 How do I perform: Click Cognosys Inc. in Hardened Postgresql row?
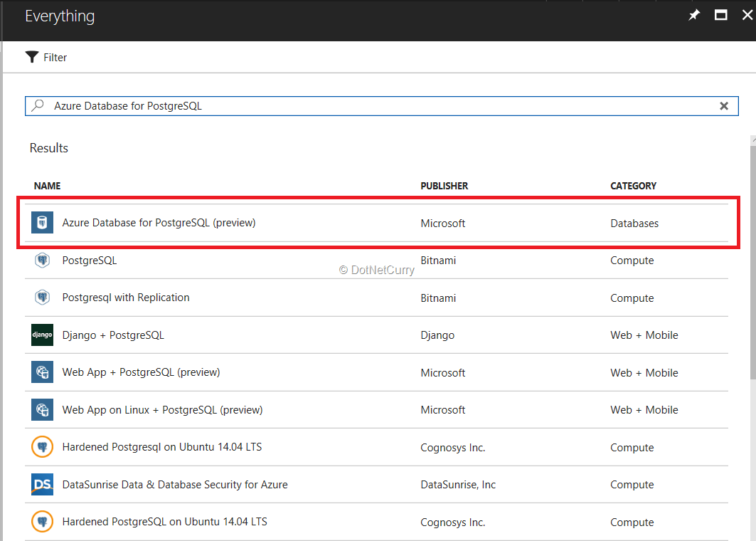(453, 448)
